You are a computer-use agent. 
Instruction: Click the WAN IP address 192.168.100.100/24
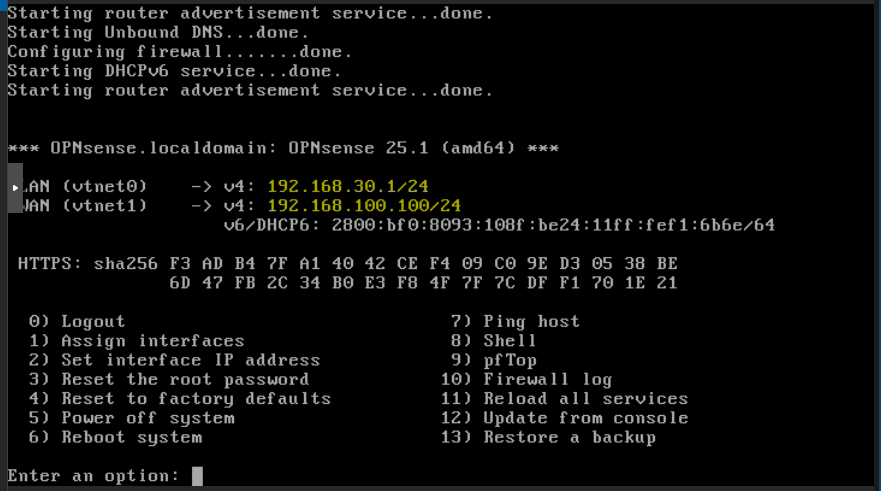(x=364, y=206)
